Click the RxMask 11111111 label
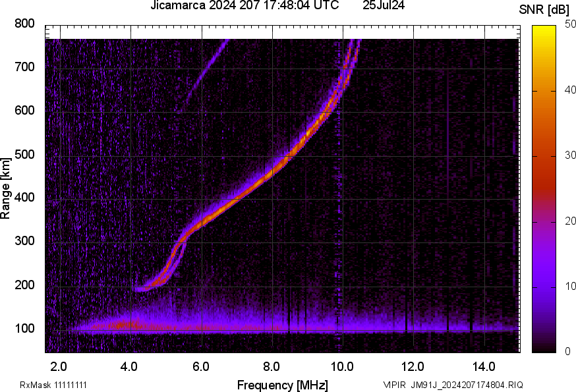Screen dimensions: 576x392 pos(53,385)
